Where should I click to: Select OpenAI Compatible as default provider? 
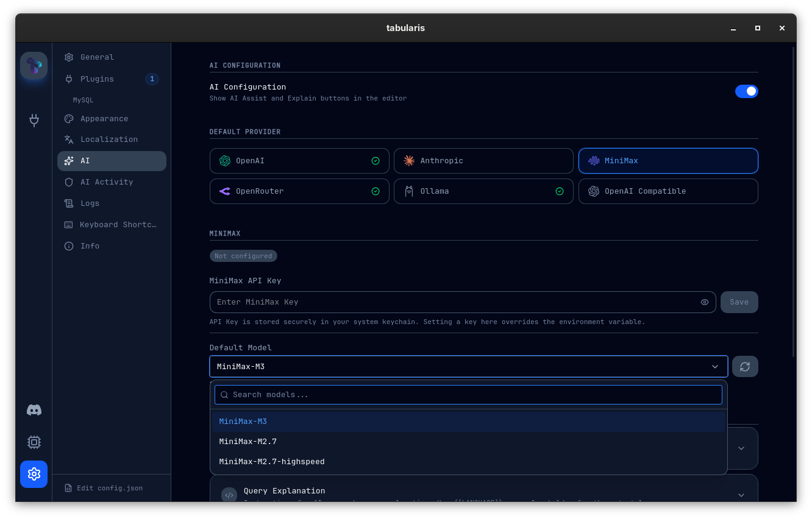point(668,191)
